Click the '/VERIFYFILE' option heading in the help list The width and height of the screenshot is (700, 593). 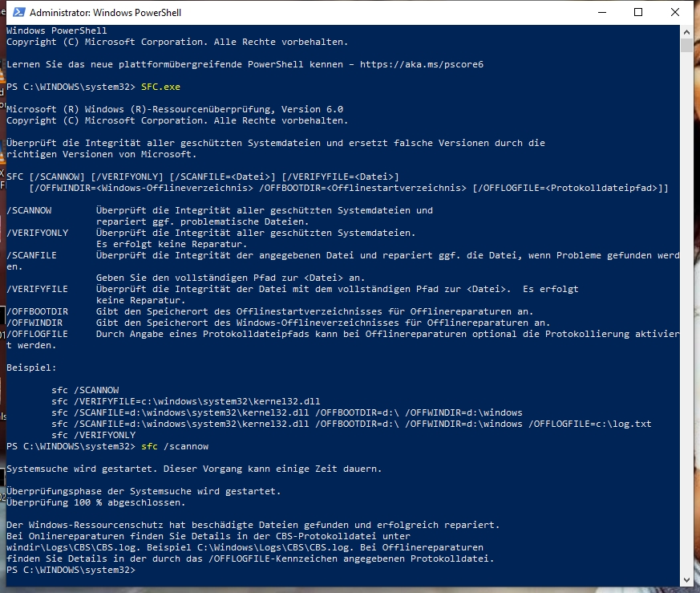click(38, 289)
